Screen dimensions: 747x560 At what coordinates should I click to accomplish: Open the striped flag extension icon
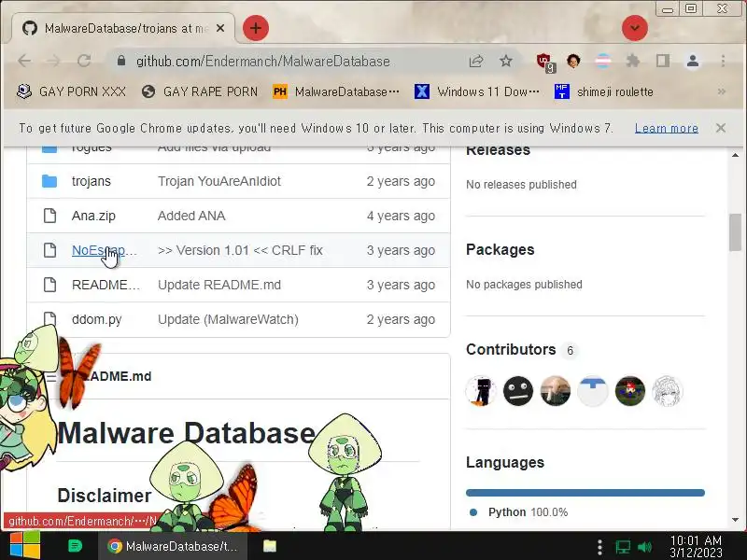point(603,61)
